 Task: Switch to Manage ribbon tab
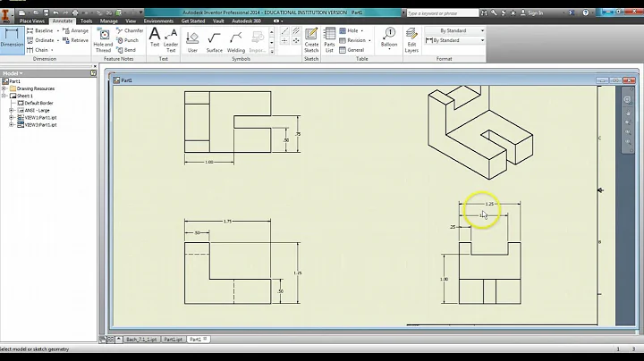[x=109, y=21]
